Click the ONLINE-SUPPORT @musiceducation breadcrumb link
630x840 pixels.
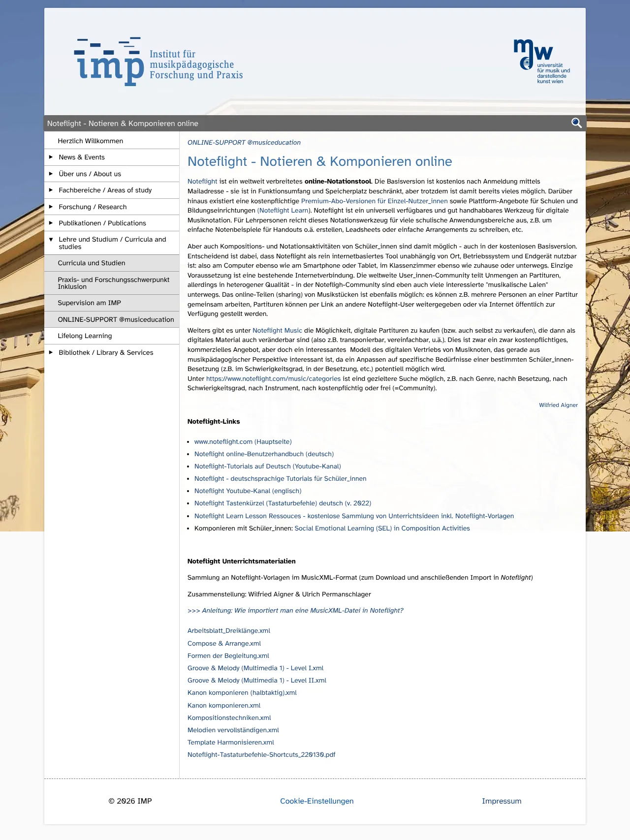(x=244, y=142)
